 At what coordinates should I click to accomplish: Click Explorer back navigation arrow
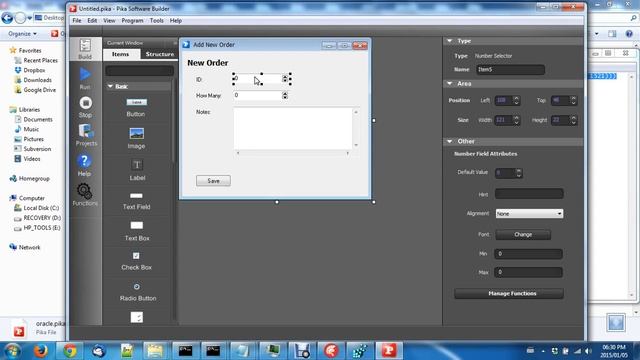(7, 18)
